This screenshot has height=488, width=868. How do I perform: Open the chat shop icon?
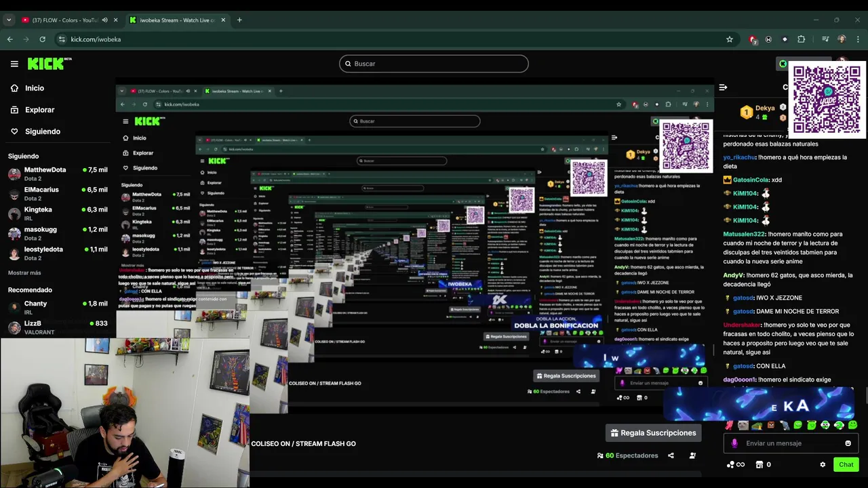tap(759, 464)
